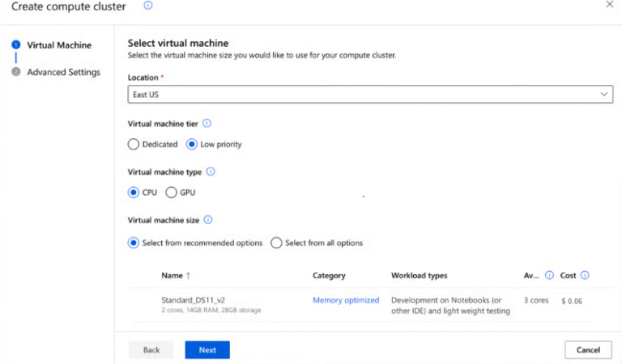Image resolution: width=622 pixels, height=364 pixels.
Task: Open the Location dropdown showing East US
Action: [x=370, y=95]
